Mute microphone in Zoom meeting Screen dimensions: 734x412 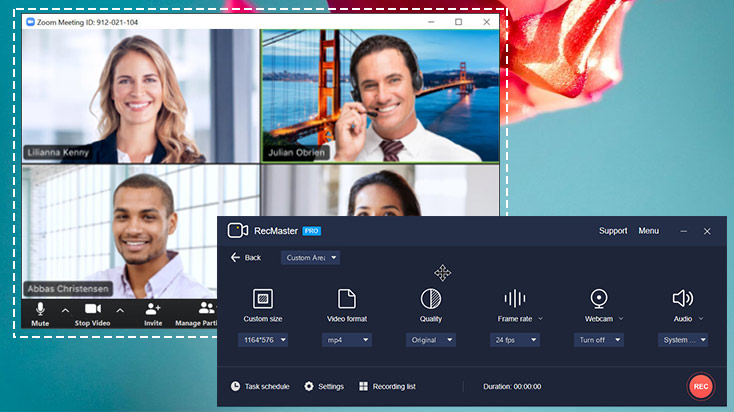point(40,314)
